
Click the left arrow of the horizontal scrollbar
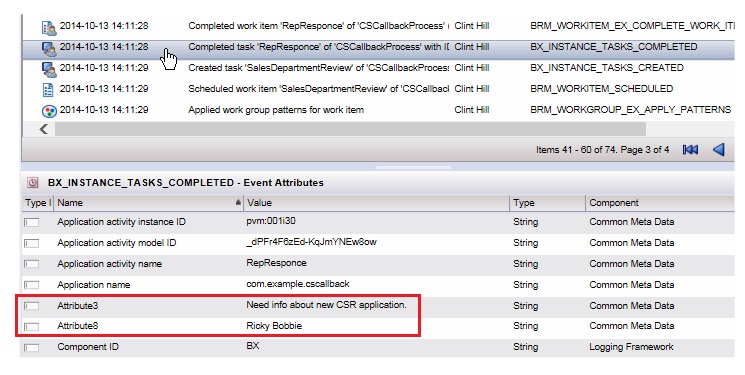[44, 129]
